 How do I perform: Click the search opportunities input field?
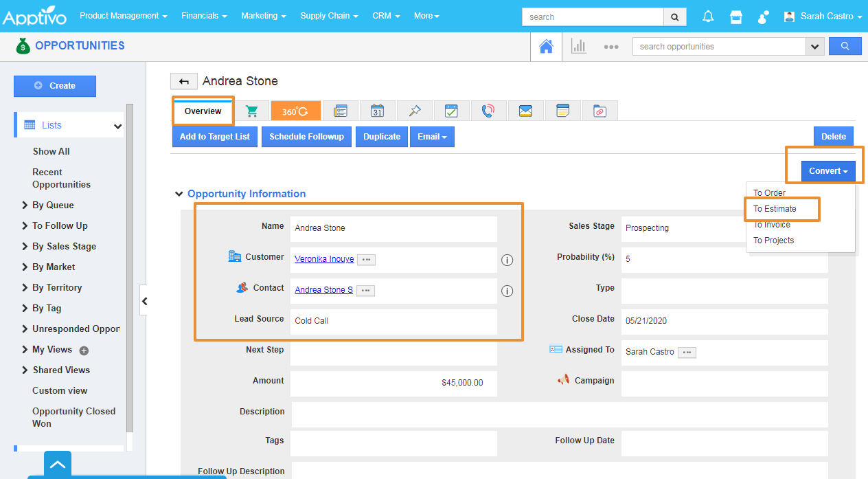pyautogui.click(x=718, y=47)
